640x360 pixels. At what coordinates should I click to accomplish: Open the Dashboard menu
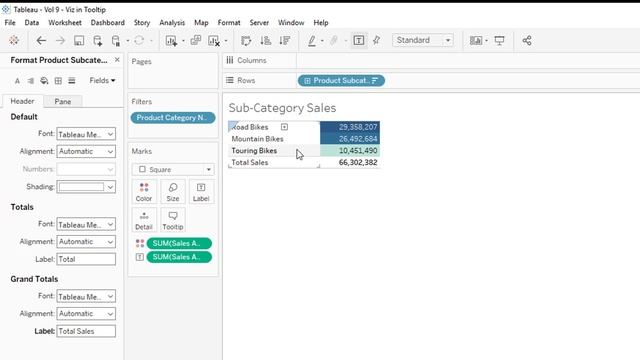pyautogui.click(x=108, y=22)
